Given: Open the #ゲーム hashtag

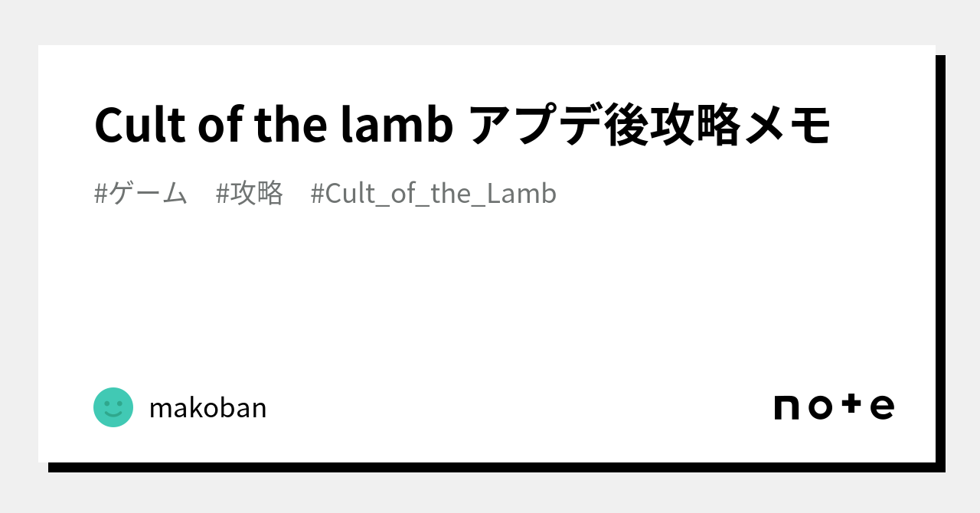Looking at the screenshot, I should (140, 194).
